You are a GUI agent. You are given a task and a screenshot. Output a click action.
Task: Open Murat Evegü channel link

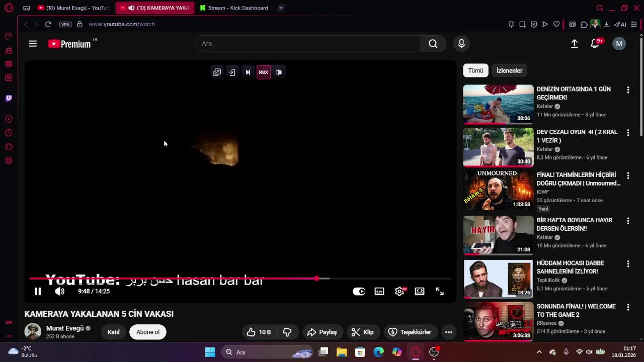(x=65, y=328)
